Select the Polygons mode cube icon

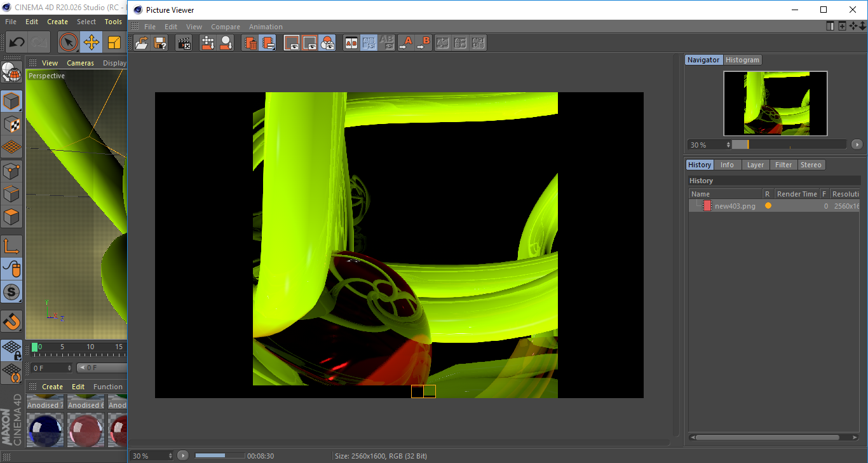coord(11,217)
